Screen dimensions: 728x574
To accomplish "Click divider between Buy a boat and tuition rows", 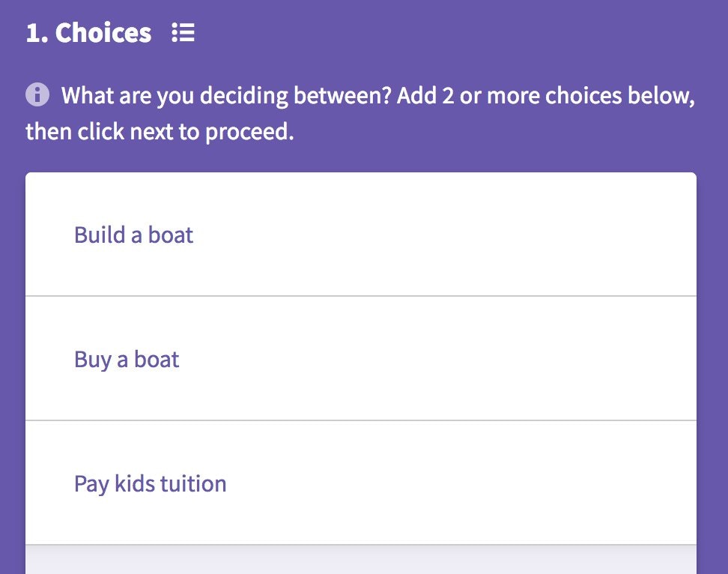I will pyautogui.click(x=360, y=420).
